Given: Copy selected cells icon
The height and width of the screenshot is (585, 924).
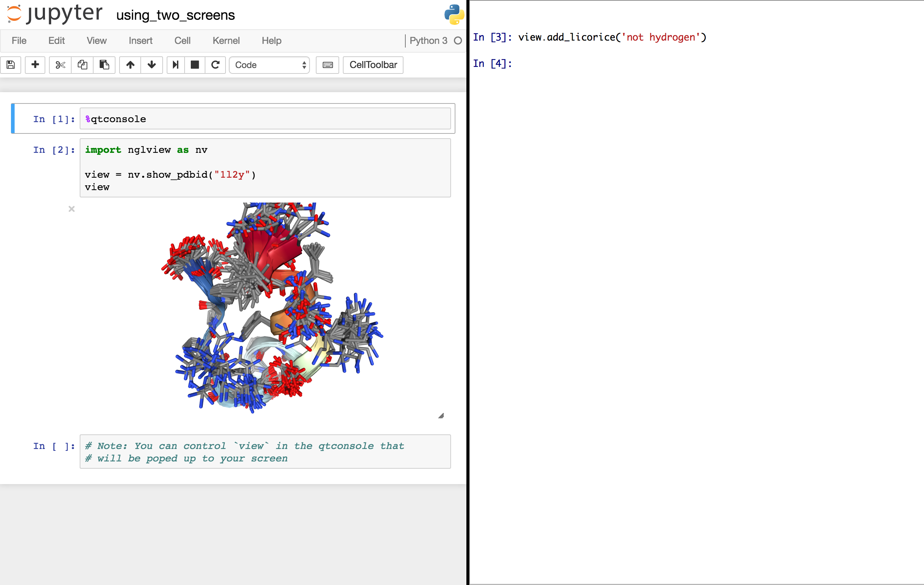Looking at the screenshot, I should [x=82, y=65].
